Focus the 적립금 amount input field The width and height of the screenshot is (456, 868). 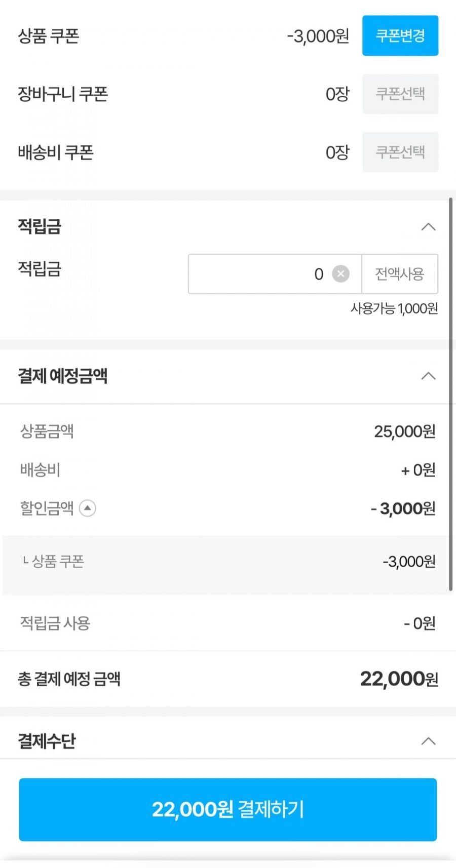pos(258,274)
